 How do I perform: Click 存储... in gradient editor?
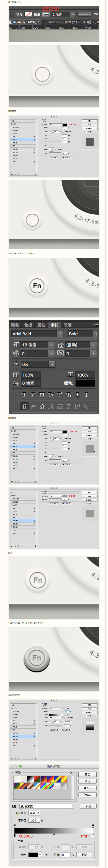(x=87, y=794)
